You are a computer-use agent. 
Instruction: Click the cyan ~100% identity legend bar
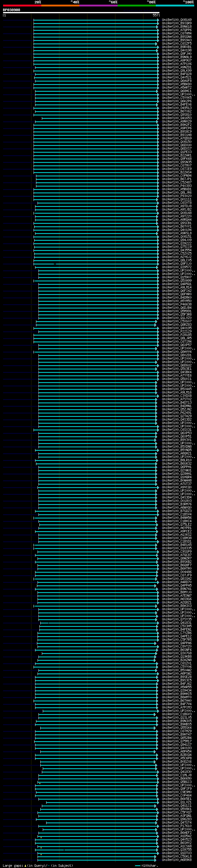[x=175, y=6]
